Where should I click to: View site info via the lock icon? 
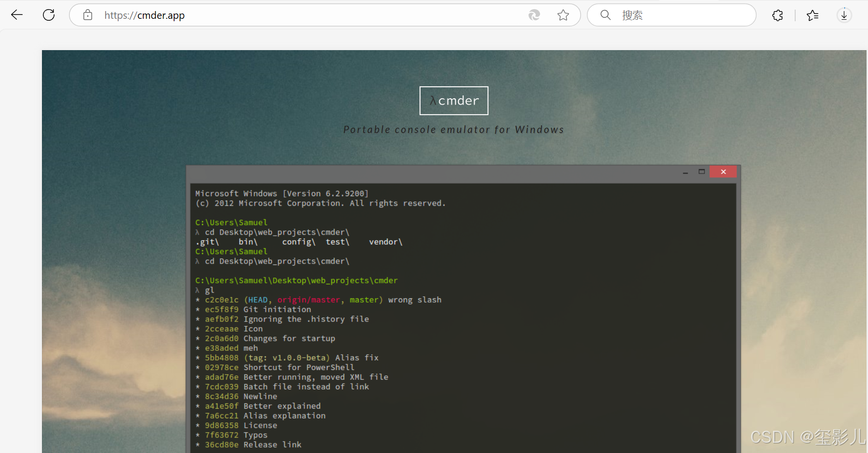(x=88, y=15)
